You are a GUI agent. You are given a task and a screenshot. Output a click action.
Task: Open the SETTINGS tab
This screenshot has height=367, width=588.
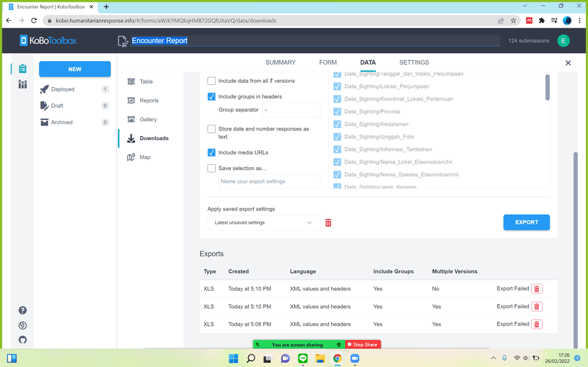click(413, 62)
